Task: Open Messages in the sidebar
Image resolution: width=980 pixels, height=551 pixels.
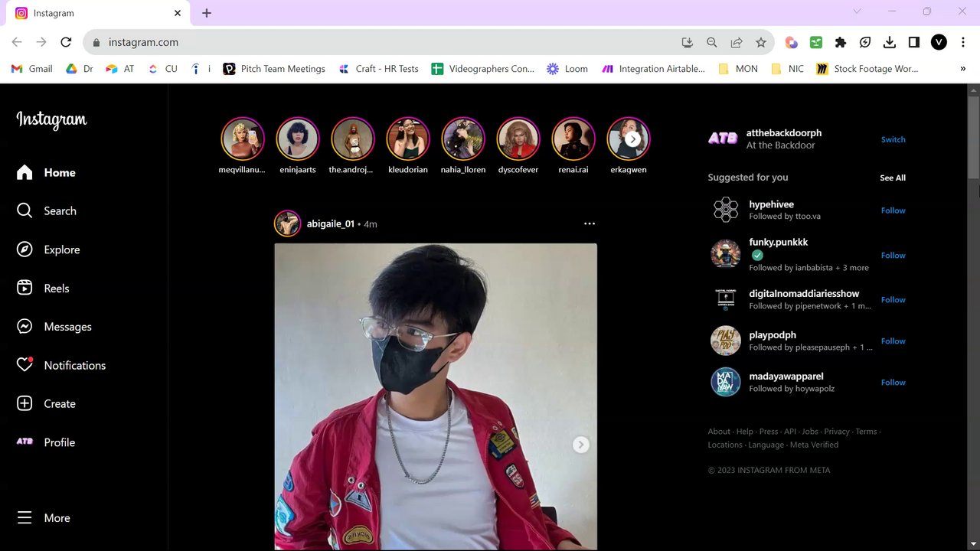Action: pos(54,326)
